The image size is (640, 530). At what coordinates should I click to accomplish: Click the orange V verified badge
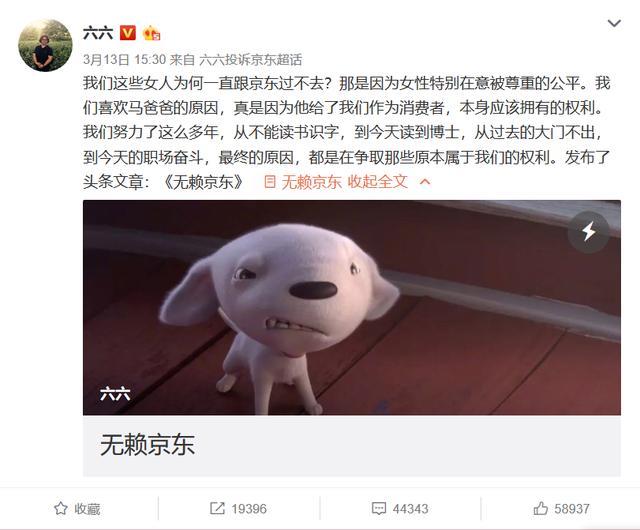[128, 33]
